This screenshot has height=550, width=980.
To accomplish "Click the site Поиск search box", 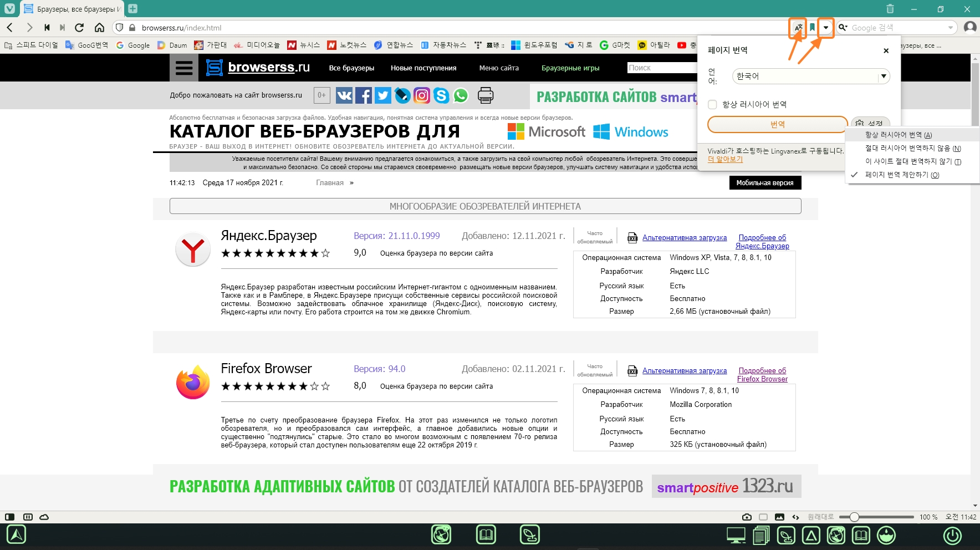I will (x=662, y=68).
